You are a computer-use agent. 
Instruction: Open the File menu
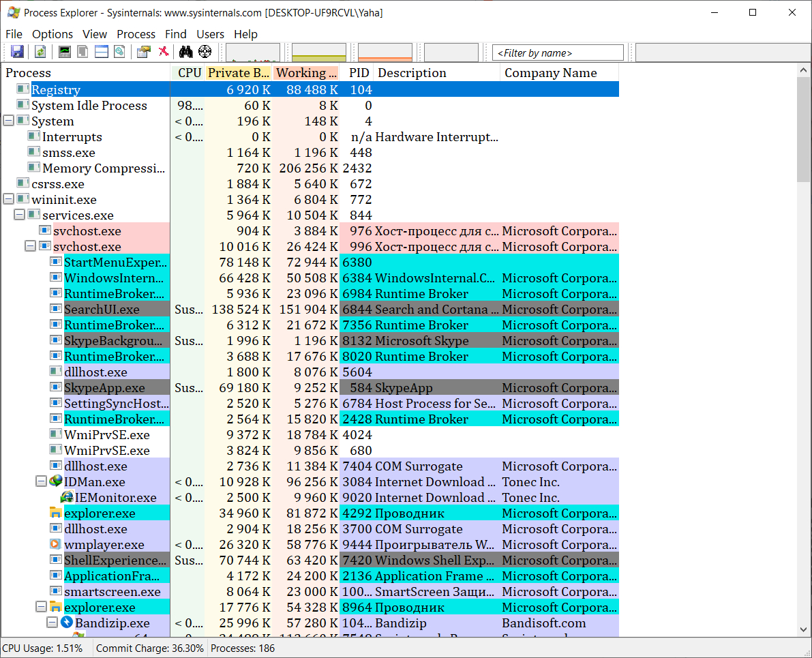14,34
